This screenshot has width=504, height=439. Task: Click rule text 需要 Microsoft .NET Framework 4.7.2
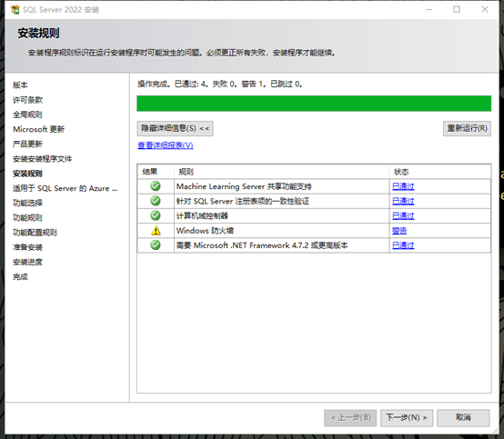coord(262,245)
